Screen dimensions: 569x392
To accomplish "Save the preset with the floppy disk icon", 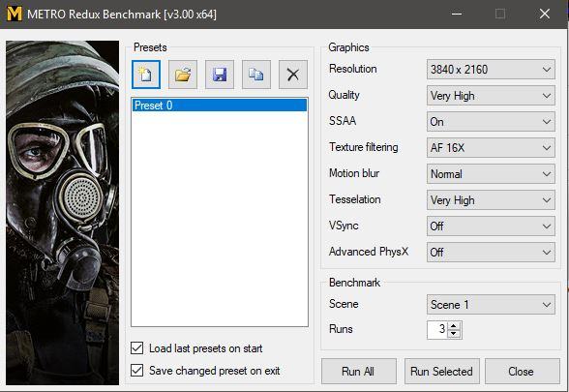I will point(220,75).
